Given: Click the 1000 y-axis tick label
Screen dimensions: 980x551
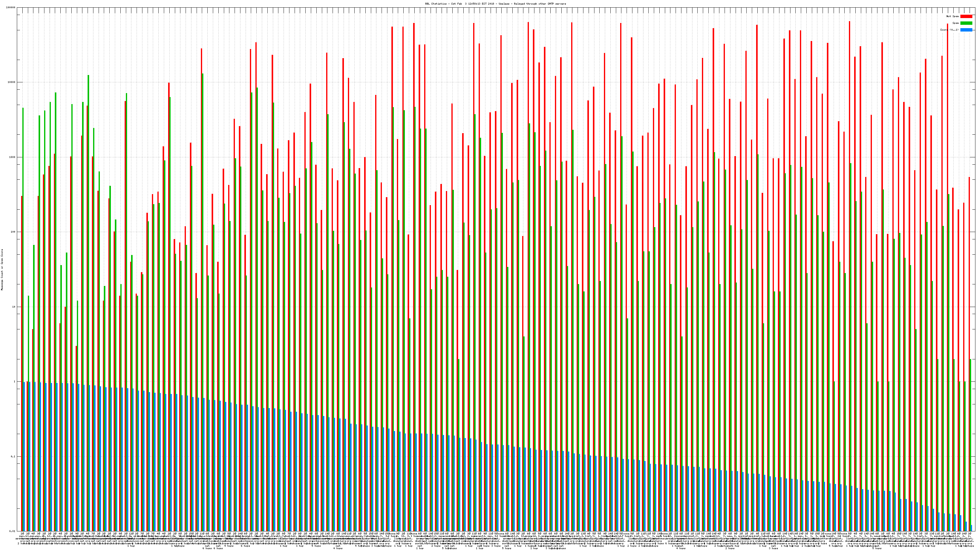Looking at the screenshot, I should click(x=13, y=157).
